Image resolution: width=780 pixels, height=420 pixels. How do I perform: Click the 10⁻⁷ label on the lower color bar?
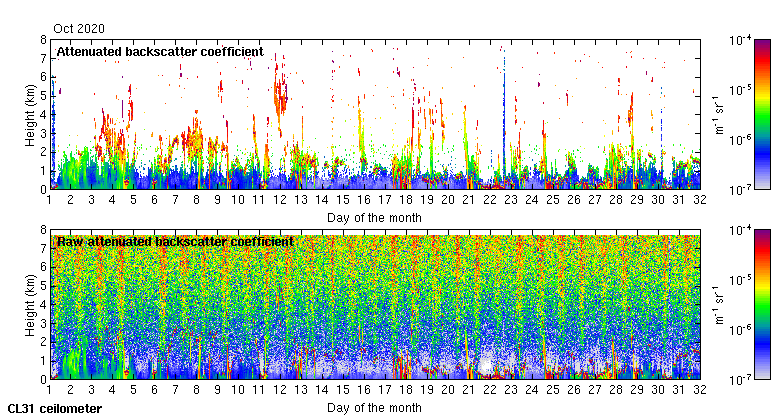click(x=740, y=381)
